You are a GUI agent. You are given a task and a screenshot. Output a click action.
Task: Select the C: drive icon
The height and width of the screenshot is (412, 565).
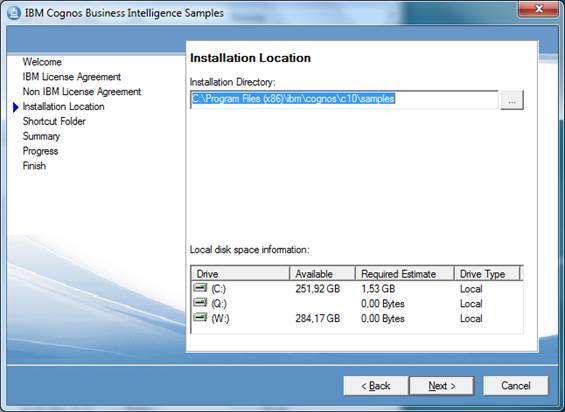point(200,288)
